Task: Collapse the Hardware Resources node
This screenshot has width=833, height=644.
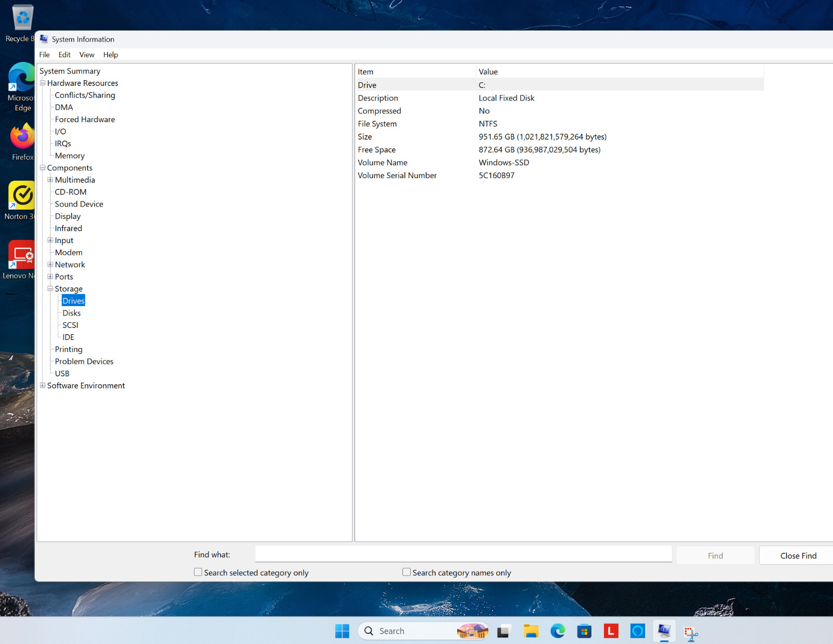Action: click(x=43, y=83)
